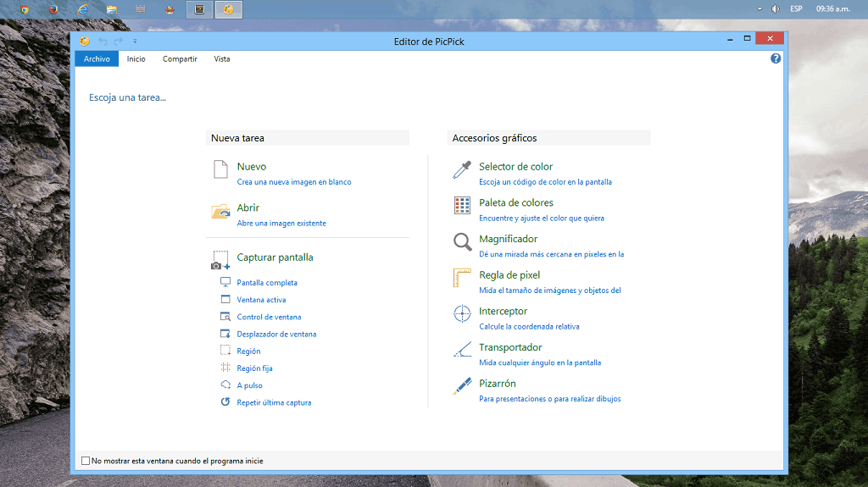Launch Regla de pixel title

(509, 275)
